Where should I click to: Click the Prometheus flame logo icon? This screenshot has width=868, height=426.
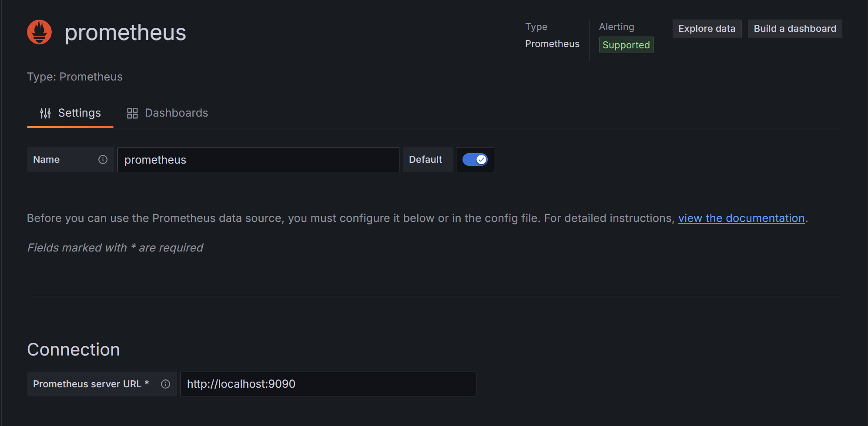40,32
